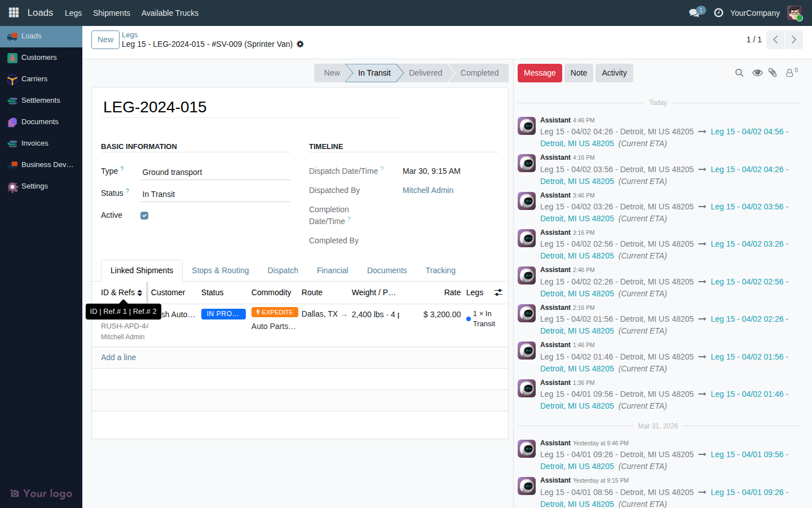Viewport: 812px width, 508px height.
Task: Click the Note button
Action: (x=579, y=73)
